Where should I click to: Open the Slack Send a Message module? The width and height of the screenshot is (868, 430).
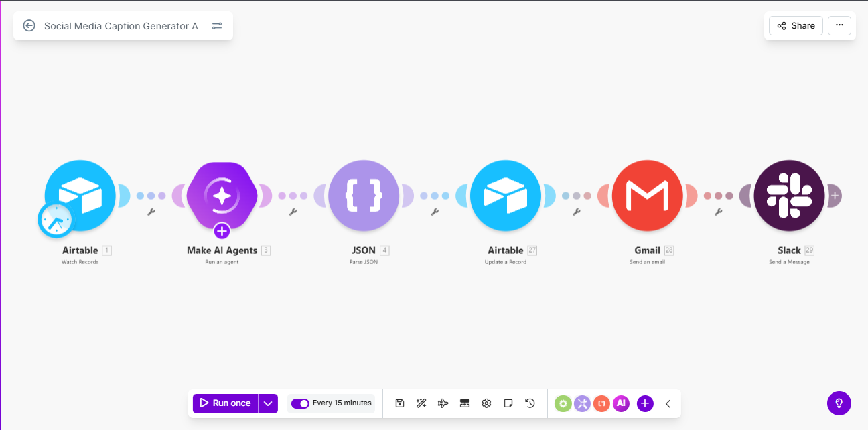click(789, 196)
